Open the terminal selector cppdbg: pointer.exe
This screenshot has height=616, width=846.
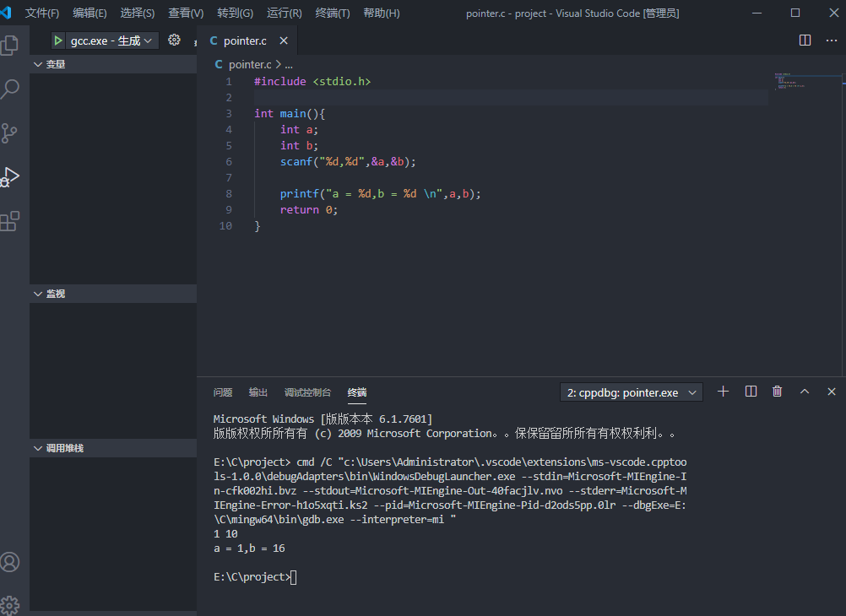pos(632,392)
